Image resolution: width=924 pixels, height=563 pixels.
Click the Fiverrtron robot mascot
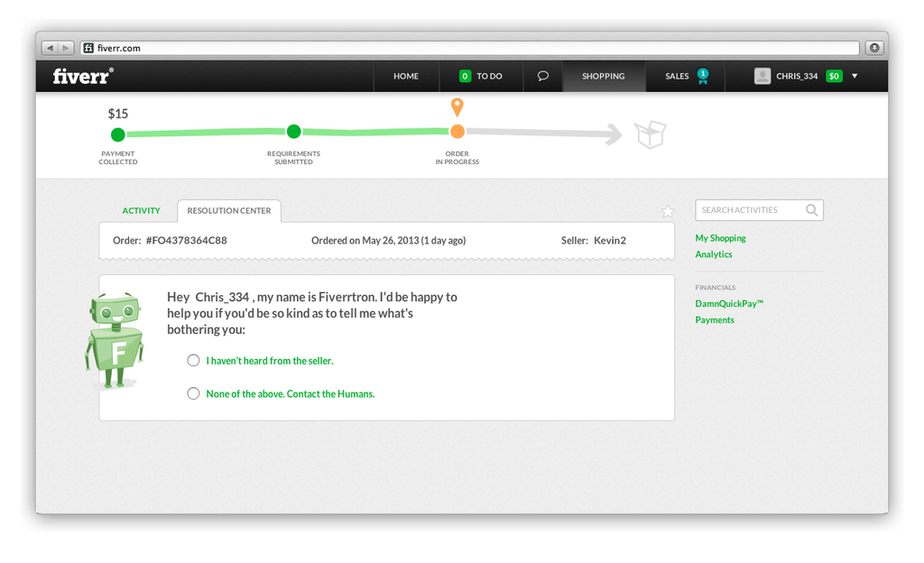tap(115, 340)
